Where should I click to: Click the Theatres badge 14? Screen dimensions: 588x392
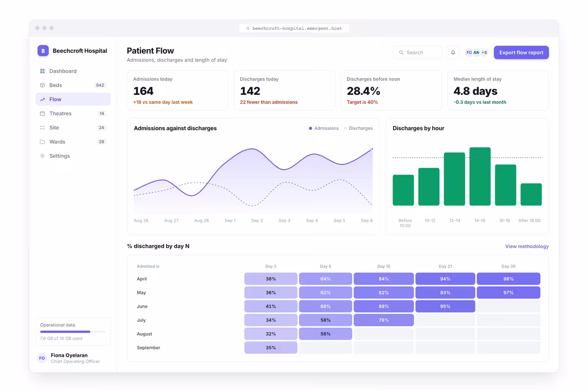(102, 114)
